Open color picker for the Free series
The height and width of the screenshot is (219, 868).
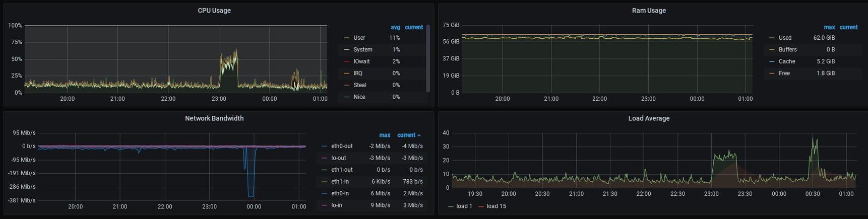coord(772,74)
